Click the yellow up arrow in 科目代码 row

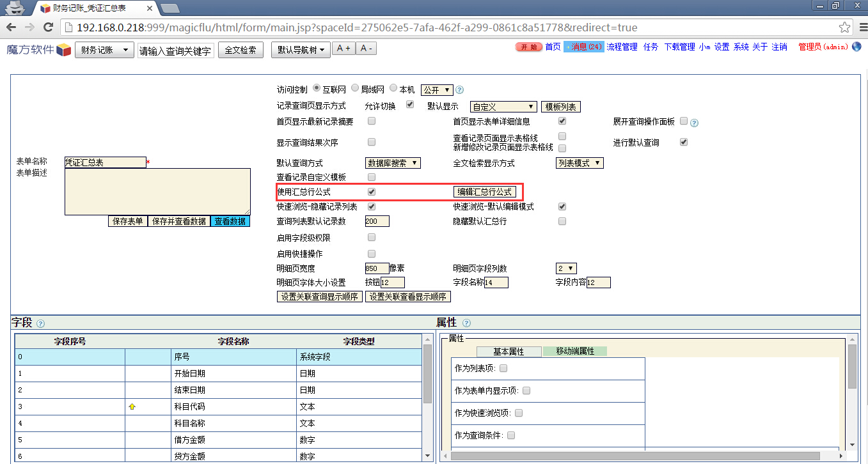click(132, 406)
